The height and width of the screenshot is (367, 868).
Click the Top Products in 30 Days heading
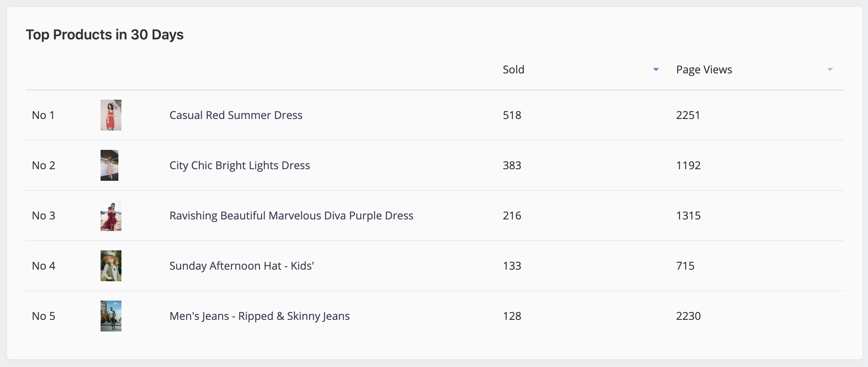(x=104, y=35)
